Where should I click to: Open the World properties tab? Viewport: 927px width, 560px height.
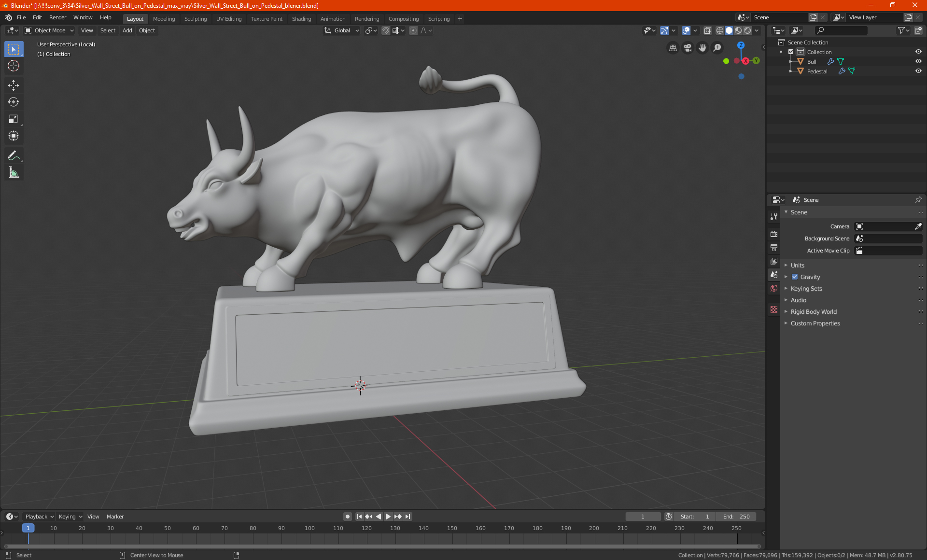(774, 288)
